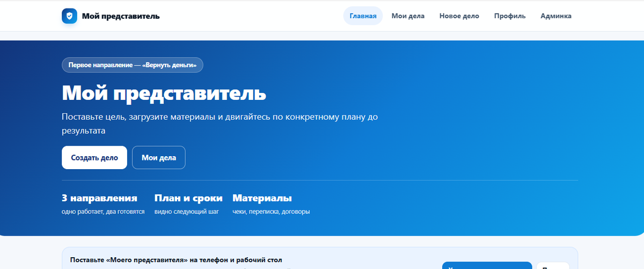
Task: Click the «Вернуть деньги» direction badge
Action: (x=133, y=65)
